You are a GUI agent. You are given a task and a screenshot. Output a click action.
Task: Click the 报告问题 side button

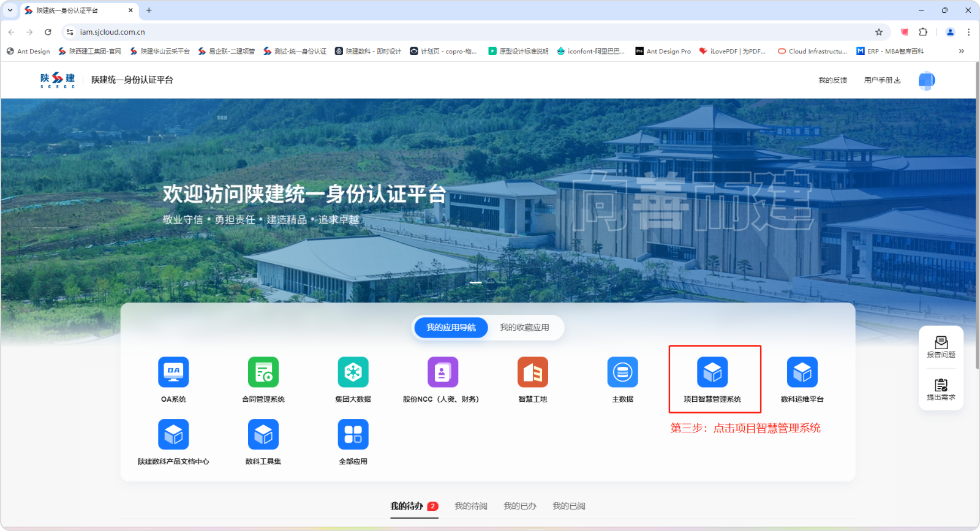click(x=941, y=347)
